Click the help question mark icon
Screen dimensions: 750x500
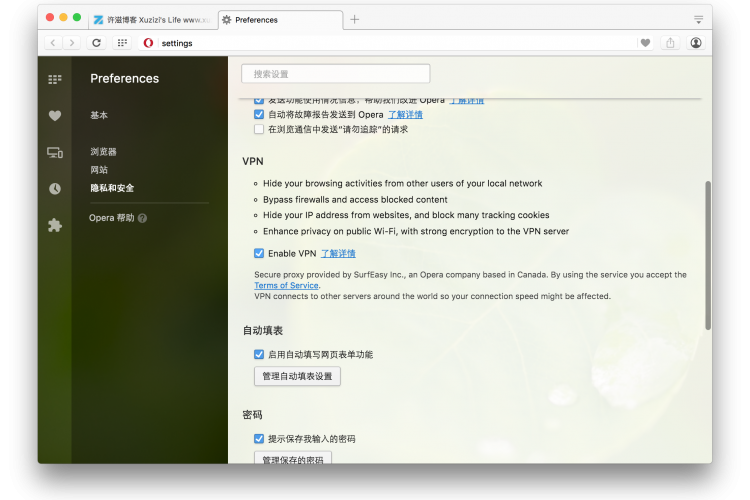click(142, 218)
